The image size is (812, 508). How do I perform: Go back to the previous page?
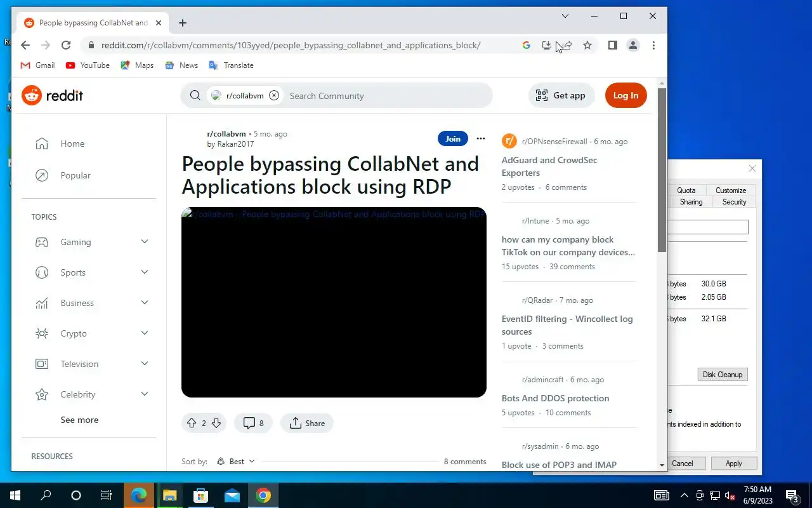(x=25, y=45)
